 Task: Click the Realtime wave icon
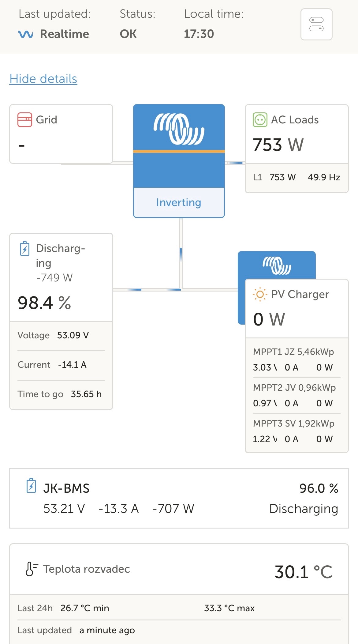tap(26, 34)
